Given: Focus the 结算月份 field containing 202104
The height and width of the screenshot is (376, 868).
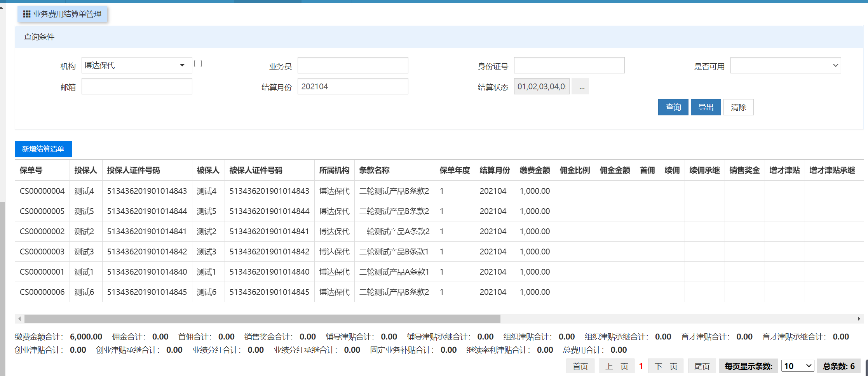Looking at the screenshot, I should pyautogui.click(x=352, y=87).
